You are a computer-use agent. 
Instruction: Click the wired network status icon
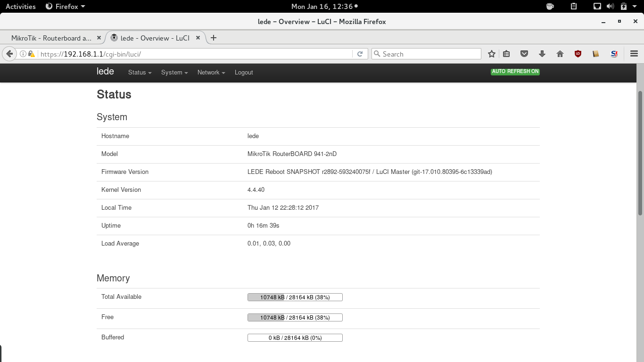point(597,7)
